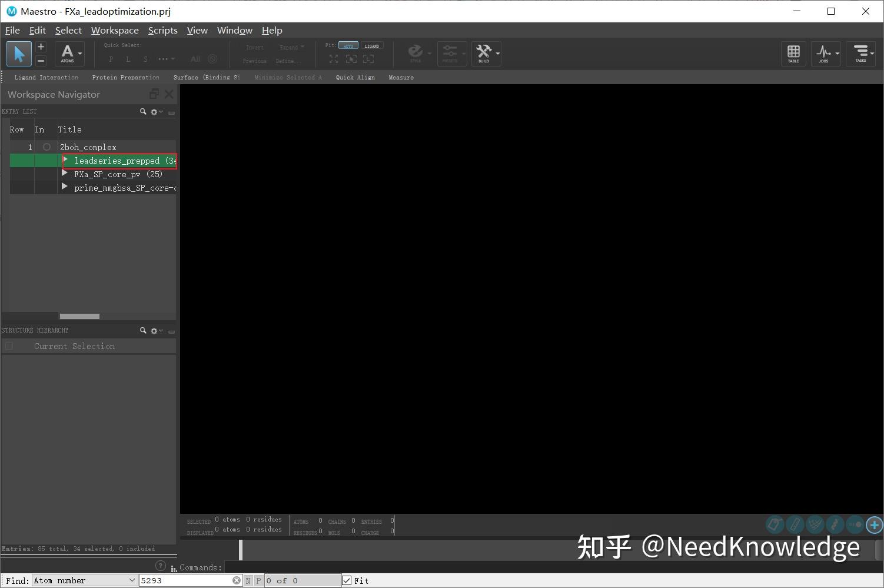Open the Jobs monitor icon

(824, 54)
